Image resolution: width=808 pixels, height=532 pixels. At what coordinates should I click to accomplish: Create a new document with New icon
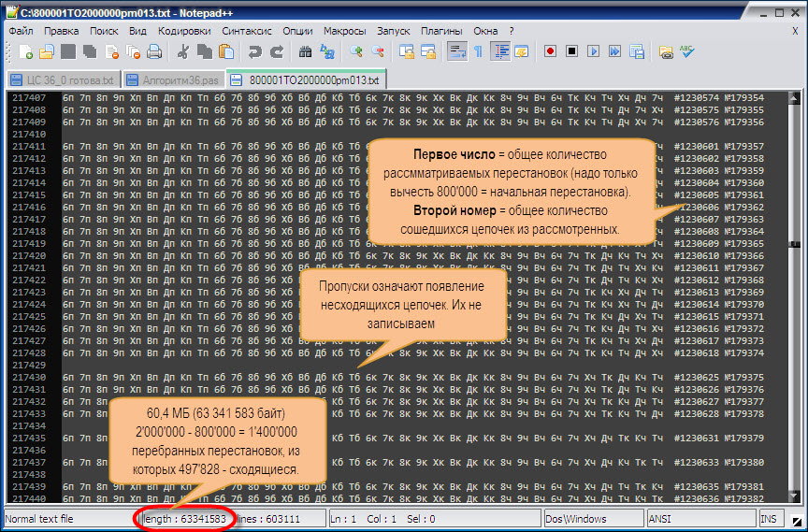(x=25, y=52)
